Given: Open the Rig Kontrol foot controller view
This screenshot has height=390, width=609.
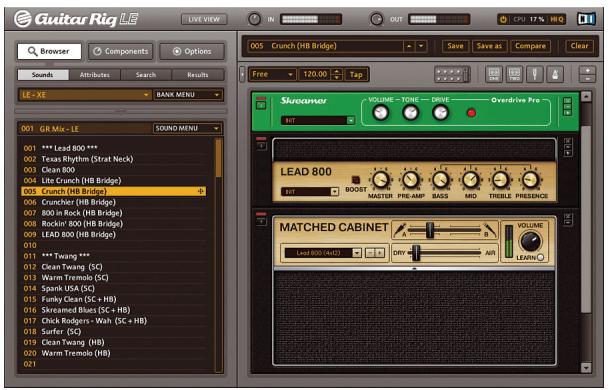Looking at the screenshot, I should pos(452,74).
